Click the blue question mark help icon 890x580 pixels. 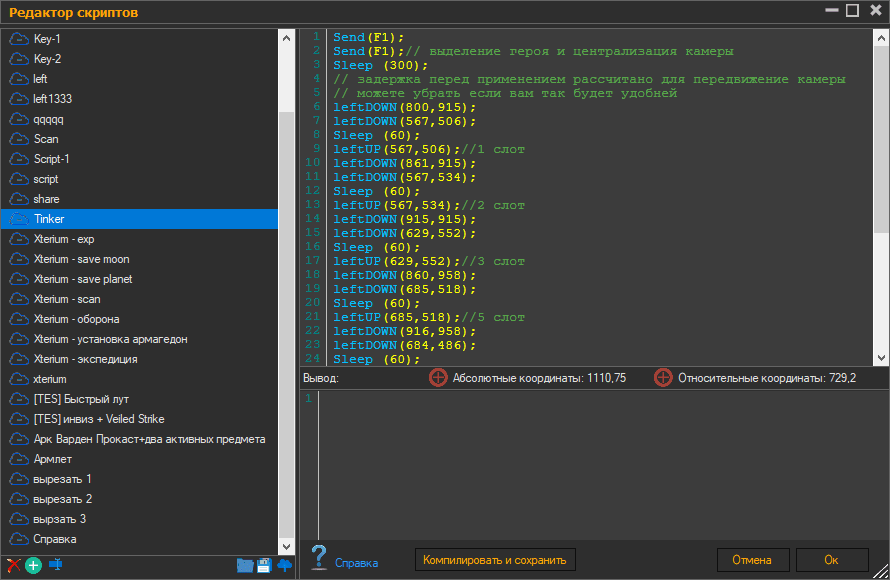[319, 557]
